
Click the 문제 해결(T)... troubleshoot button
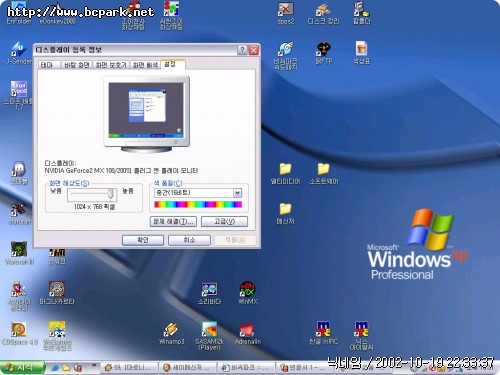(x=173, y=221)
